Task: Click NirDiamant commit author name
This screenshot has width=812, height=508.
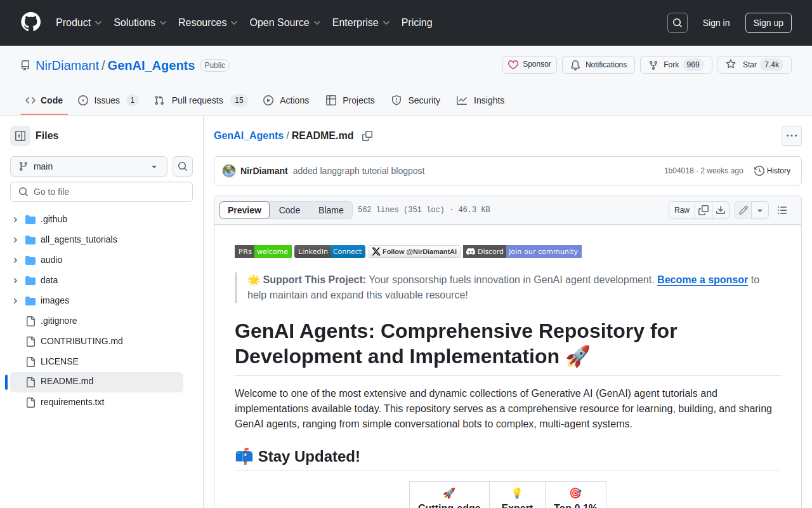Action: 264,171
